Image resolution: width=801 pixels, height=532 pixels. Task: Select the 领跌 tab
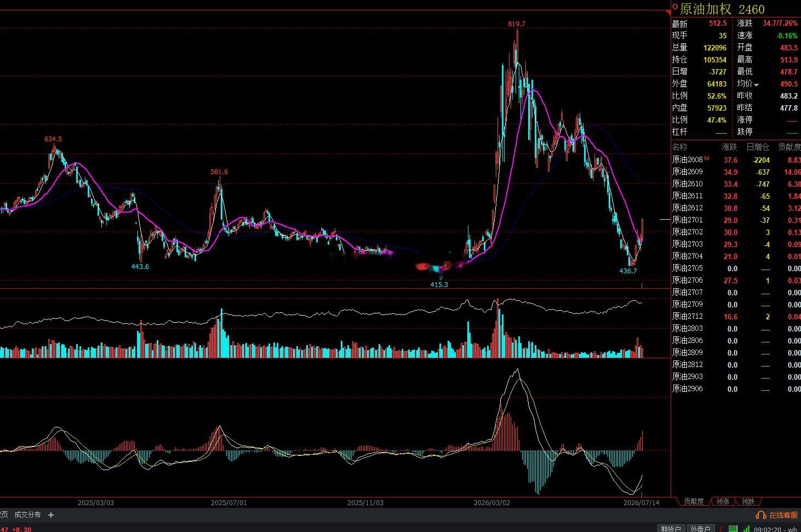pos(748,501)
